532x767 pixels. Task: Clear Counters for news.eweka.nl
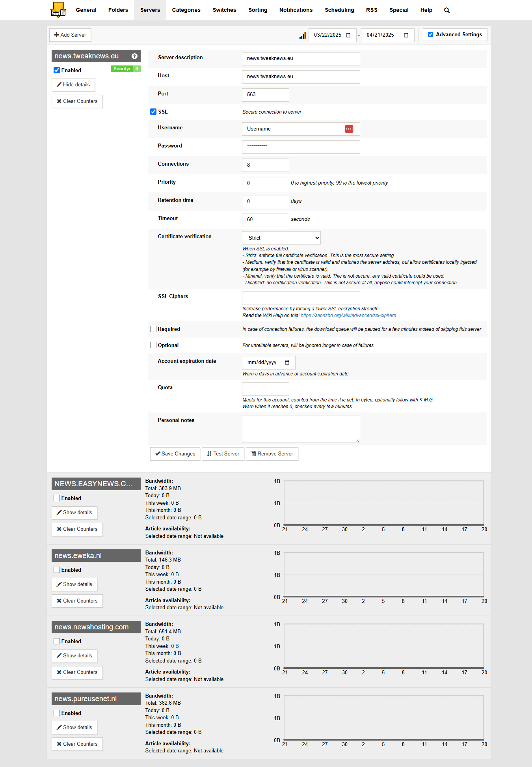click(77, 601)
